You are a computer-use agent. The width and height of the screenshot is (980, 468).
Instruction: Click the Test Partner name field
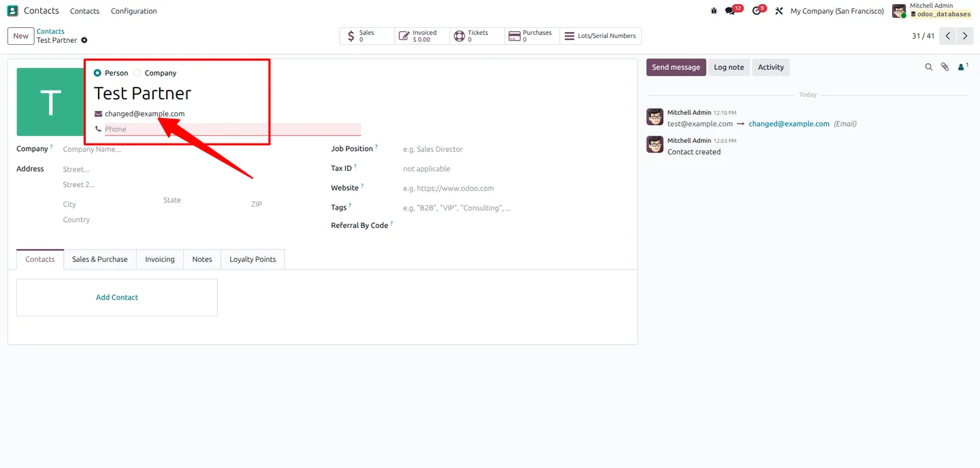pyautogui.click(x=227, y=93)
